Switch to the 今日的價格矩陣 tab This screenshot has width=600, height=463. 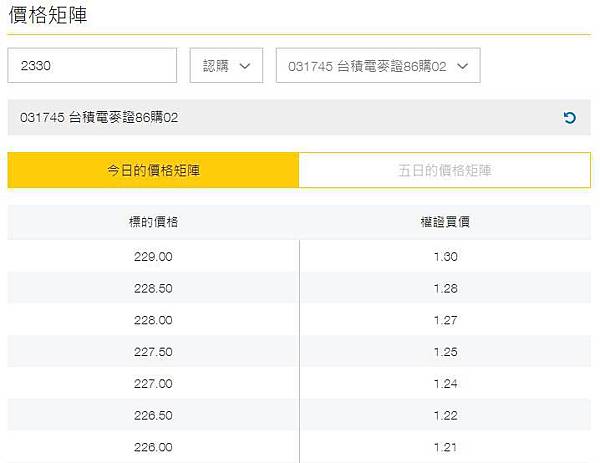pyautogui.click(x=153, y=170)
